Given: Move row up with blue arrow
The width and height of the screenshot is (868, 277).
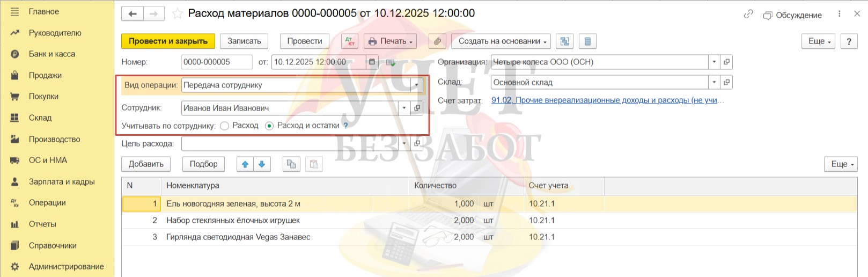Looking at the screenshot, I should coord(245,164).
